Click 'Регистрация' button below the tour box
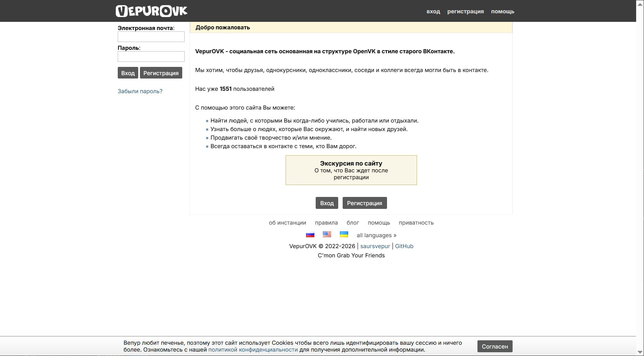644x356 pixels. click(x=364, y=203)
